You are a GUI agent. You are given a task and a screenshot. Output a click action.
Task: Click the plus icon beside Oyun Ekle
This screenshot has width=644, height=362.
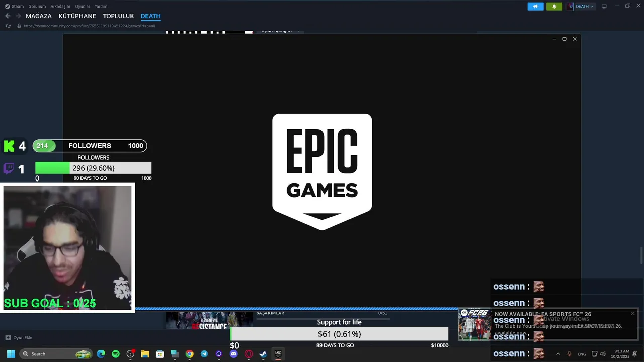click(8, 337)
